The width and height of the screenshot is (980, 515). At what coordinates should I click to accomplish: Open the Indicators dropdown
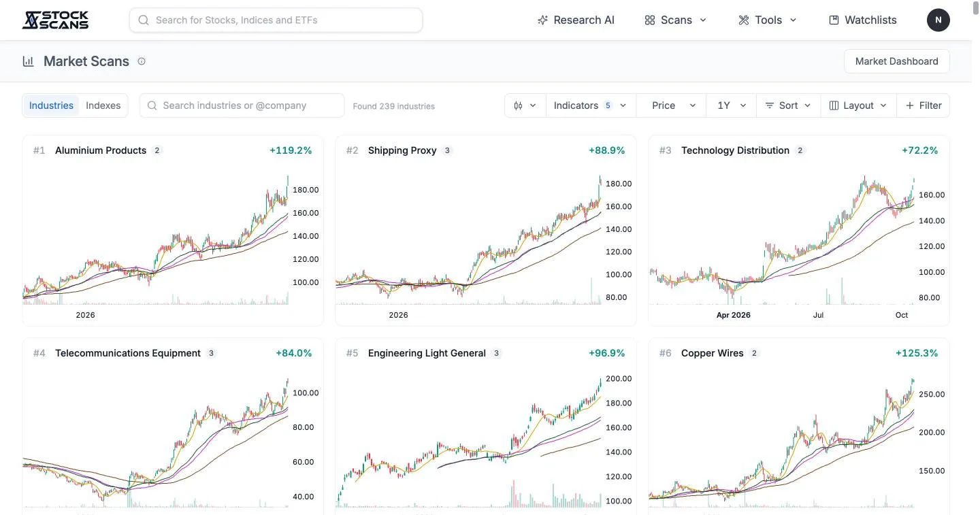590,105
